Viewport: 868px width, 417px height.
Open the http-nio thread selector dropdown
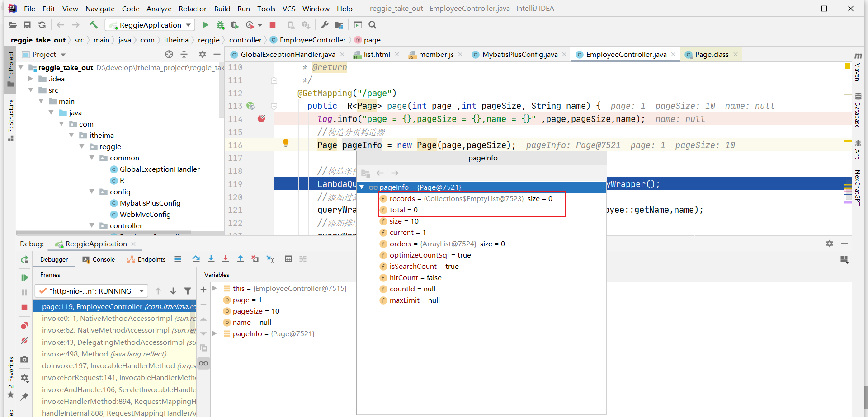(142, 291)
